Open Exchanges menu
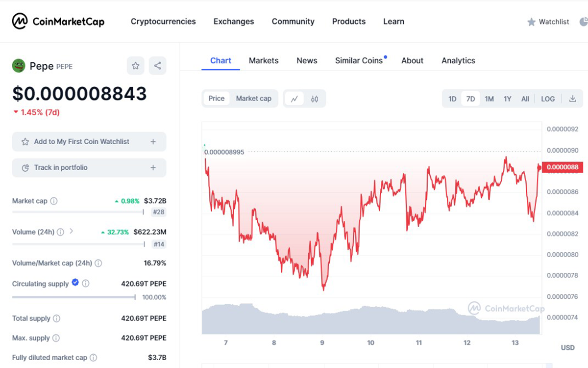Viewport: 588px width, 368px height. click(x=234, y=22)
